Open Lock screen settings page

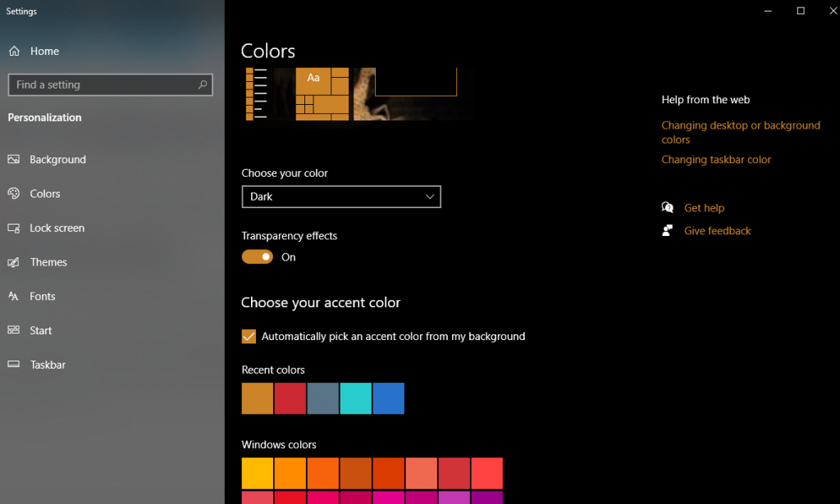57,228
